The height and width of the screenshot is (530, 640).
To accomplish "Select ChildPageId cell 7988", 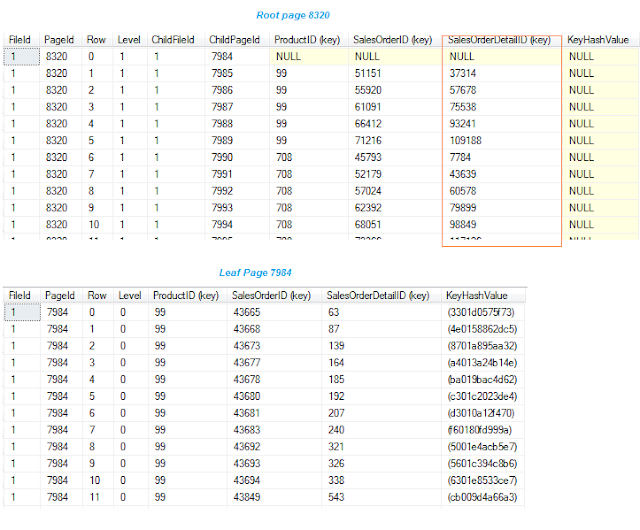I will coord(237,124).
